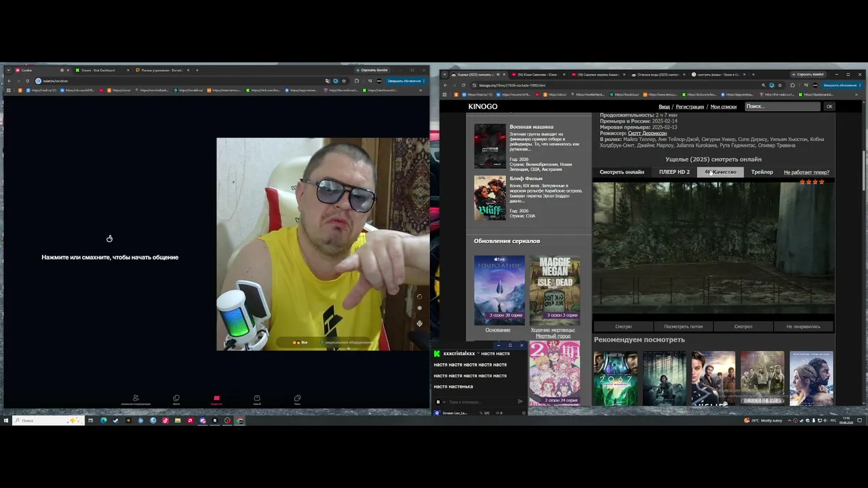Click 'Нажмите или смахните, чтобы начать общение' text
The width and height of the screenshot is (868, 488).
pyautogui.click(x=110, y=258)
